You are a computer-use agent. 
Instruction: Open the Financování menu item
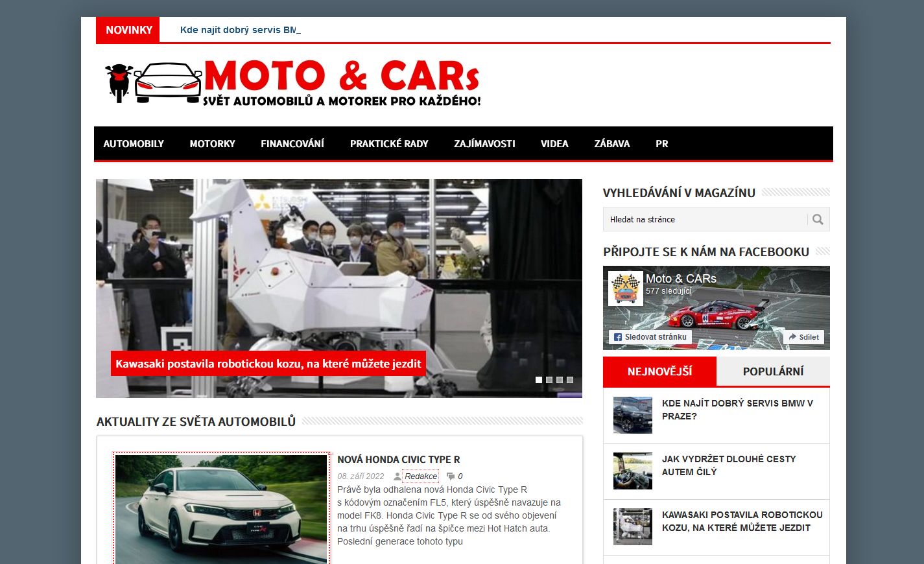click(x=292, y=144)
